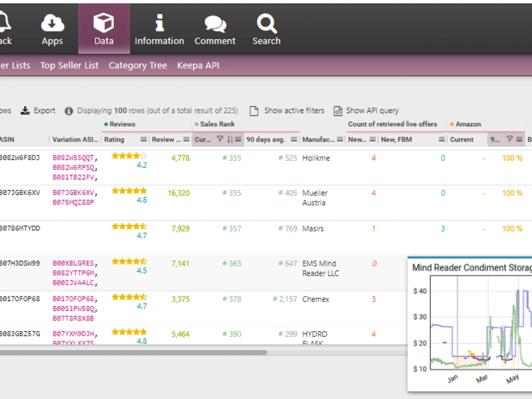532x399 pixels.
Task: Open Current sales rank column menu icon
Action: click(x=238, y=139)
